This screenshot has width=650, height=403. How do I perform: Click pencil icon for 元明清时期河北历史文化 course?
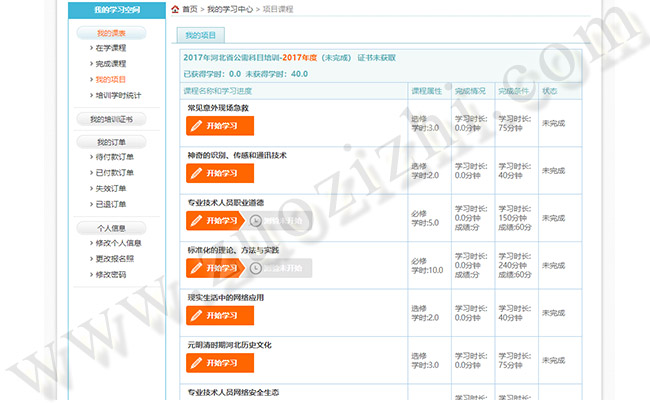[196, 362]
